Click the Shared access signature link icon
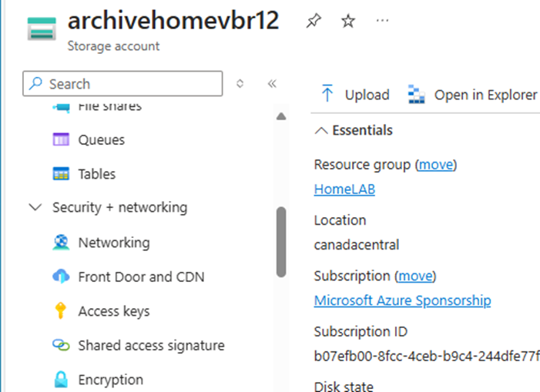The height and width of the screenshot is (392, 540). tap(61, 345)
